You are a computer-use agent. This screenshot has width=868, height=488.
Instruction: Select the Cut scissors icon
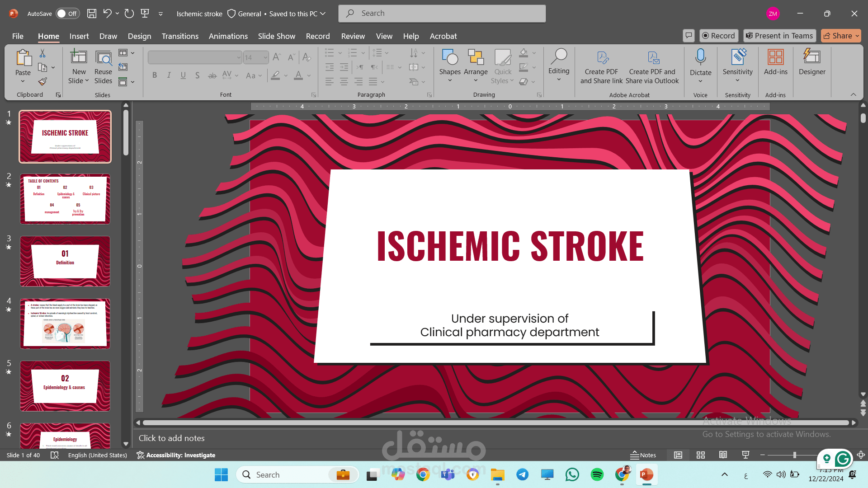[42, 53]
